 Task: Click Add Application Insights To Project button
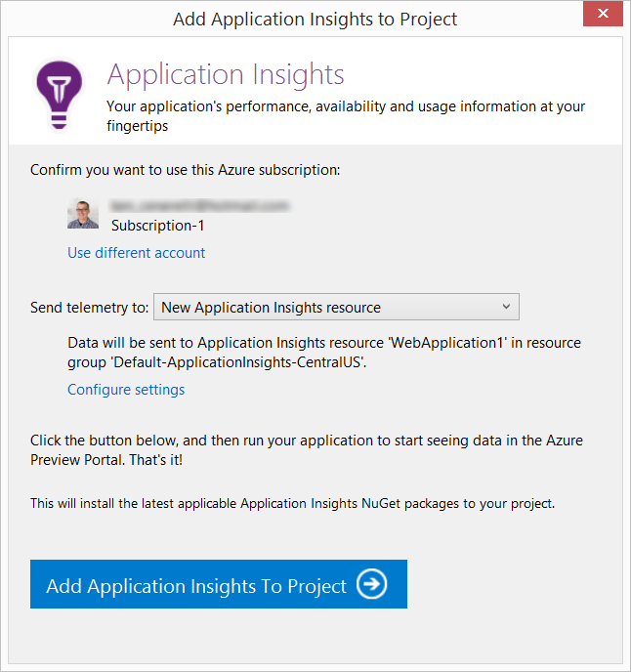pos(219,584)
